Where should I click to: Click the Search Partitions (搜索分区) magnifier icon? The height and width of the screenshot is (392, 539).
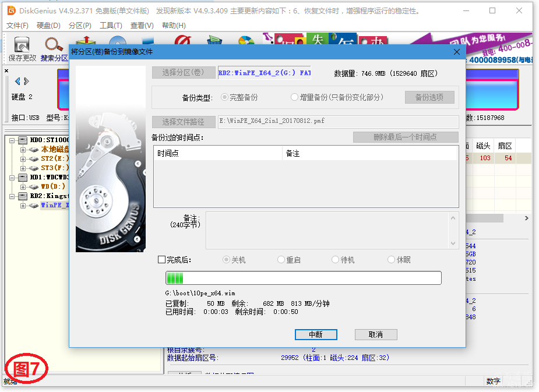point(54,45)
